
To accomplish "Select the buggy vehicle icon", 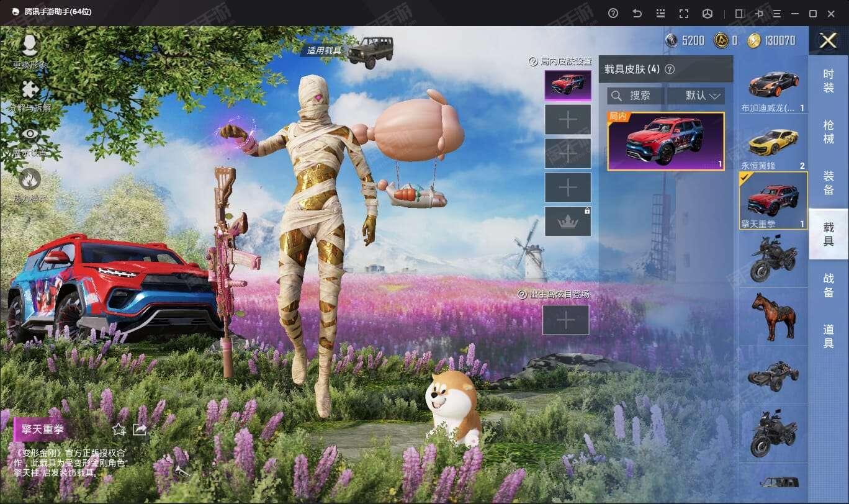I will [773, 374].
